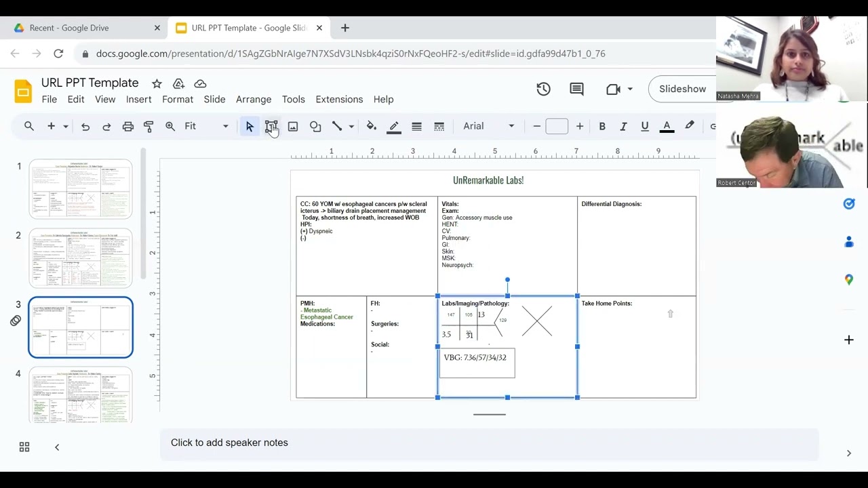Select slide 1 thumbnail

click(81, 189)
